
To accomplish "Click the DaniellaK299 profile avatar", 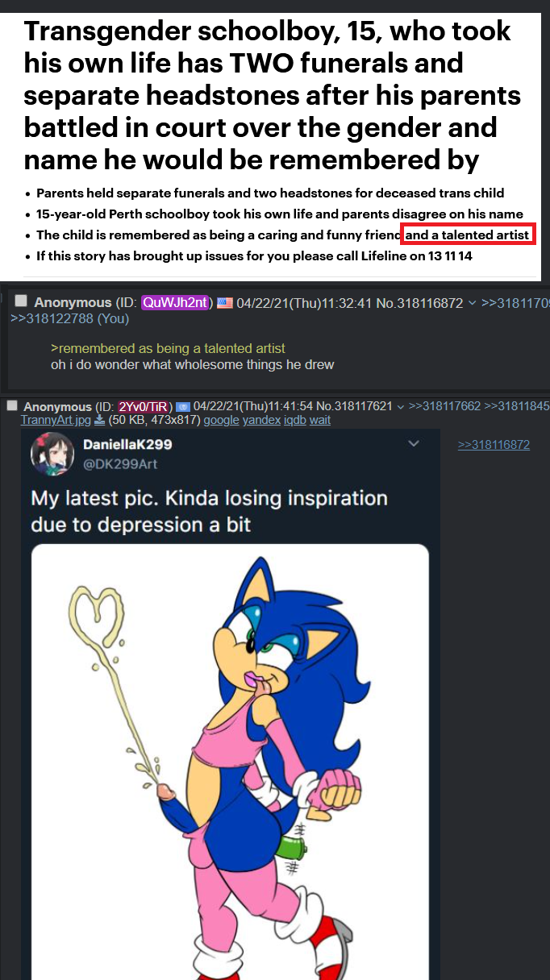I will point(52,454).
